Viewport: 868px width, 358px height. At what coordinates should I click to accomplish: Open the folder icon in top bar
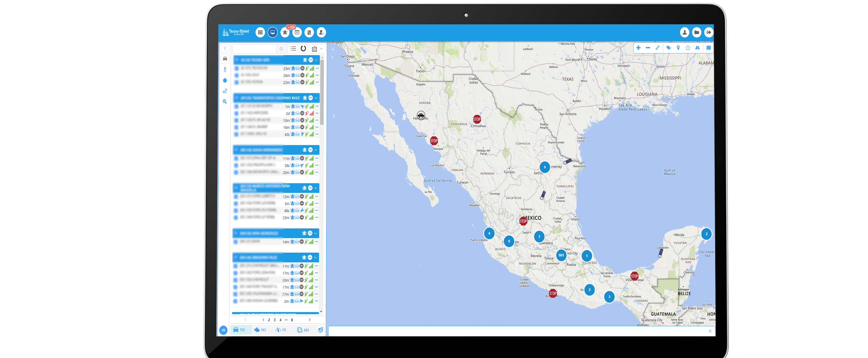click(697, 32)
